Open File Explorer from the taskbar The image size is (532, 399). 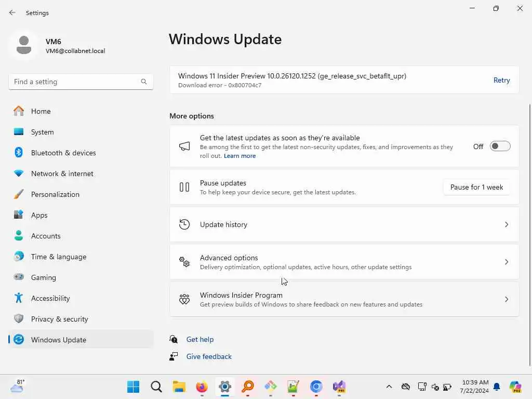179,387
